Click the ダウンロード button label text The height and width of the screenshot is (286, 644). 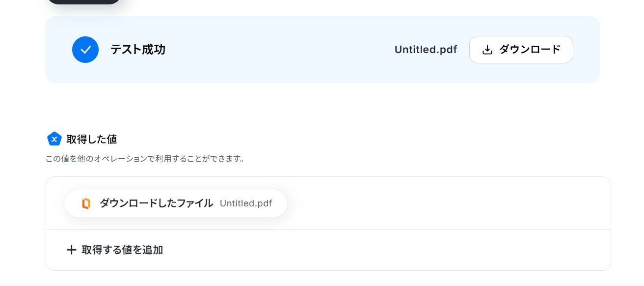(530, 50)
